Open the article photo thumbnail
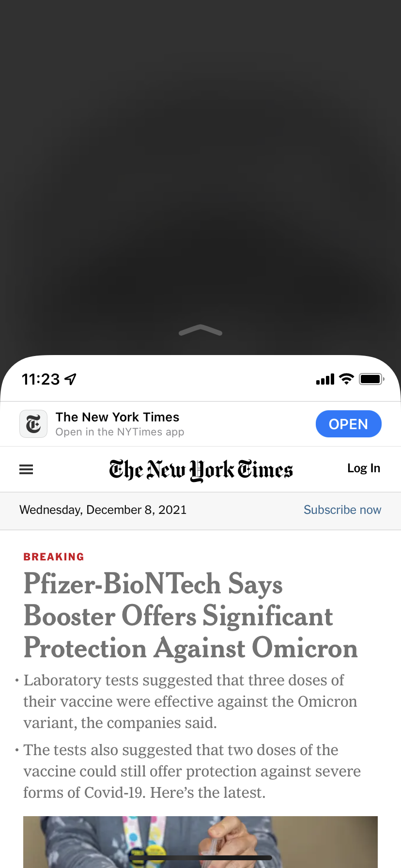The height and width of the screenshot is (868, 401). [x=200, y=842]
